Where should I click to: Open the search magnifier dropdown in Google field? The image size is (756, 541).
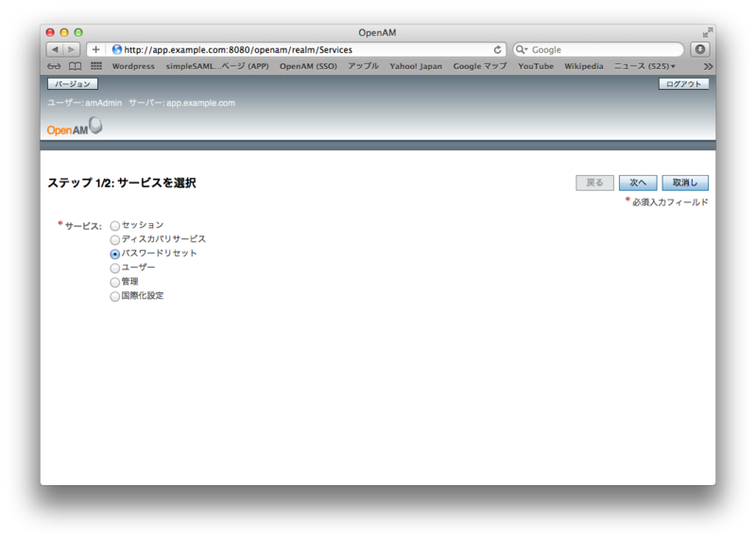pyautogui.click(x=522, y=49)
